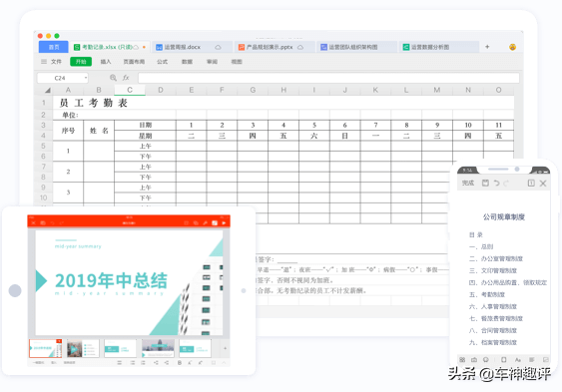This screenshot has height=392, width=562.
Task: Save the phone document with disk icon
Action: tap(485, 183)
